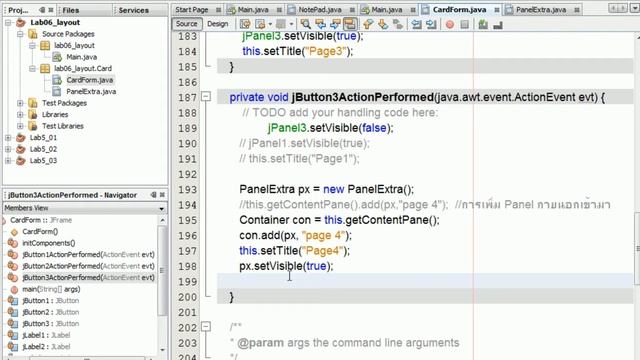640x360 pixels.
Task: Select CardForm() constructor in Navigator
Action: click(40, 231)
